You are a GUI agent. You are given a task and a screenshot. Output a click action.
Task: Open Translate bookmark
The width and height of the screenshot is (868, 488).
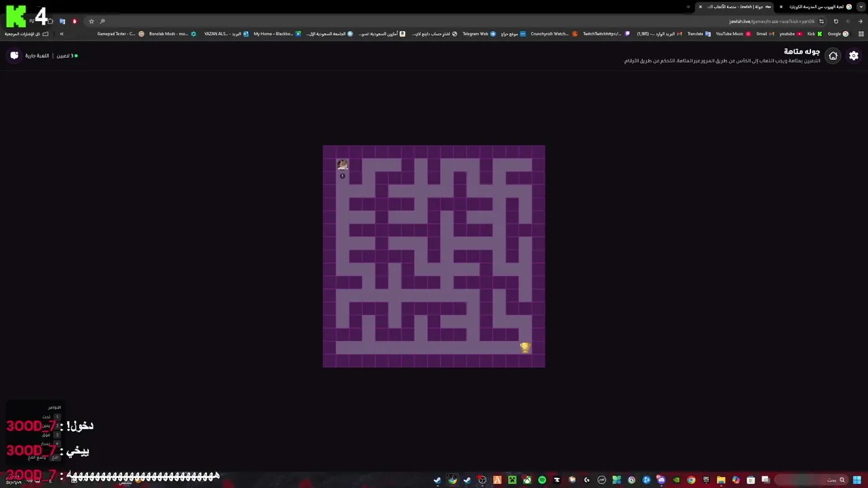click(699, 34)
